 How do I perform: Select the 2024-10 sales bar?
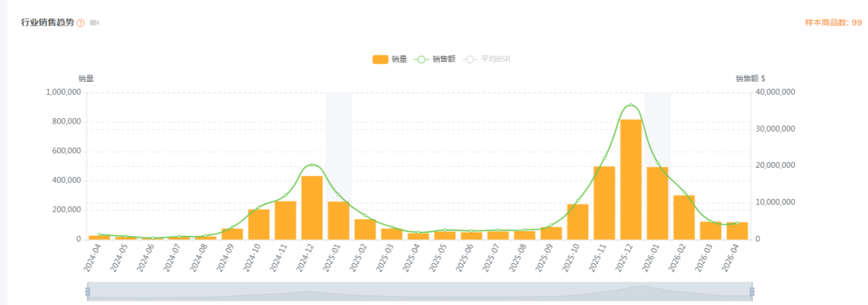[259, 224]
